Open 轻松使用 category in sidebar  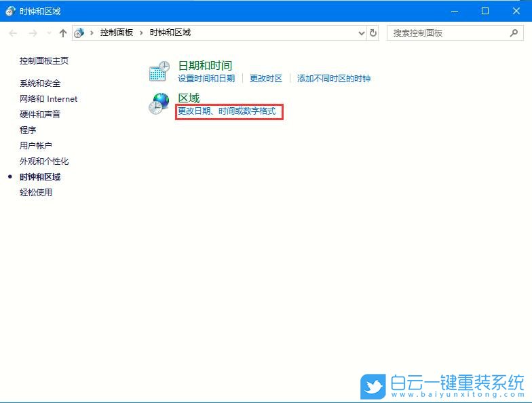click(35, 193)
